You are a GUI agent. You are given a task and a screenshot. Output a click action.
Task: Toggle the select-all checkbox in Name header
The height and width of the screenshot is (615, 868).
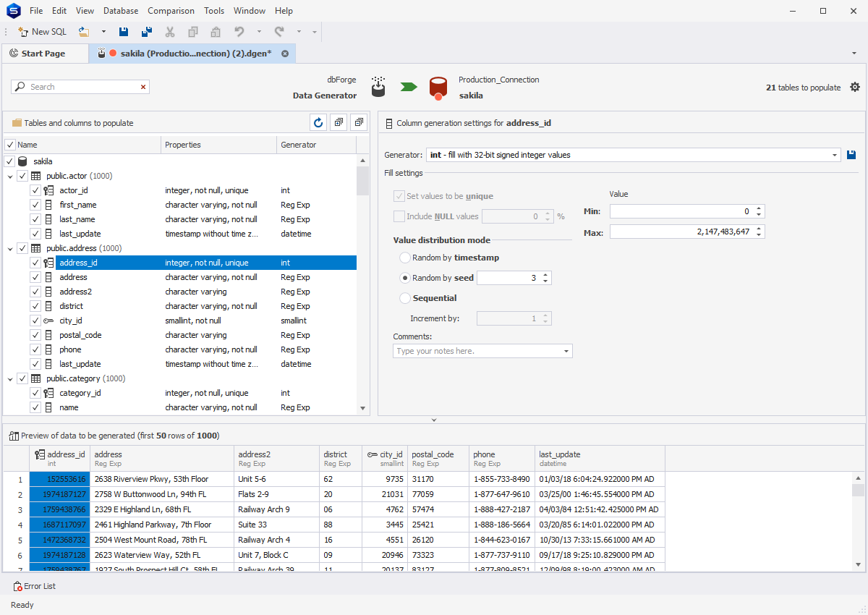click(x=10, y=145)
